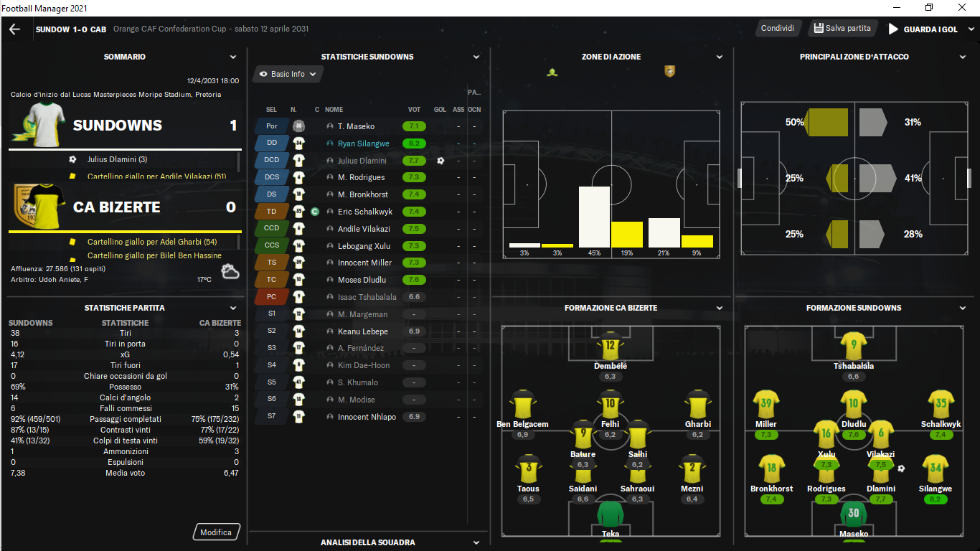Select Bronkhorst number 18 shirt
980x551 pixels.
(771, 468)
